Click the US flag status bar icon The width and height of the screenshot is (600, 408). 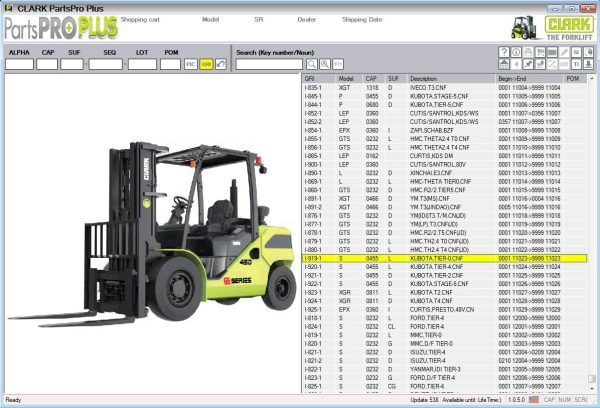pos(534,400)
